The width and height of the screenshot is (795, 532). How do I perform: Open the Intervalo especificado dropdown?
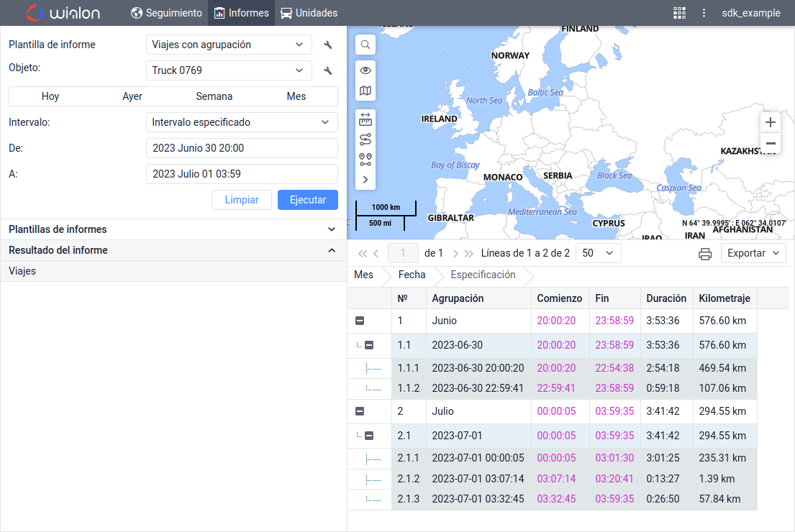242,122
